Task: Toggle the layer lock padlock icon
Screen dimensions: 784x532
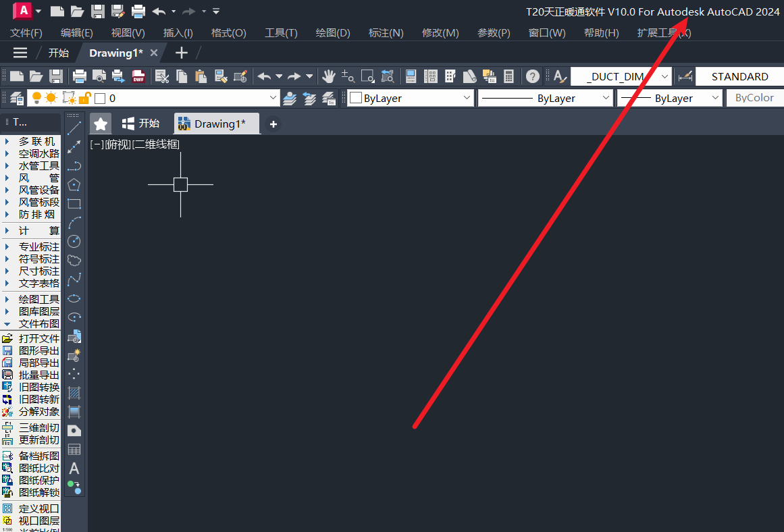Action: pyautogui.click(x=85, y=98)
